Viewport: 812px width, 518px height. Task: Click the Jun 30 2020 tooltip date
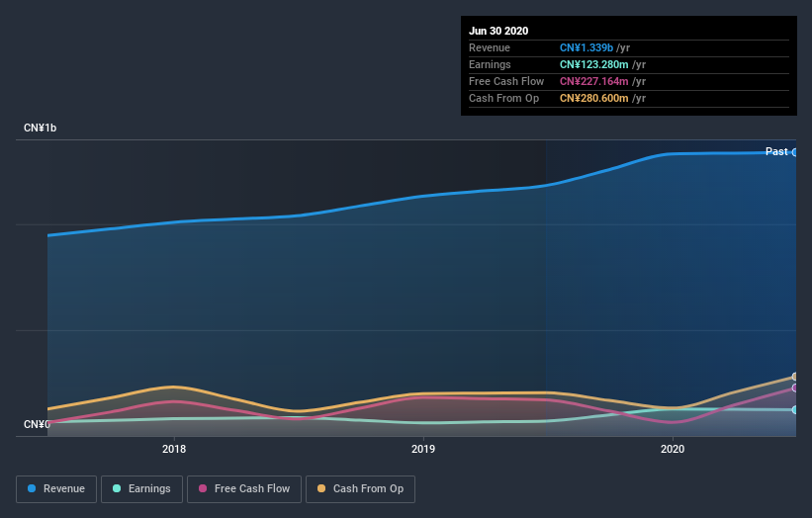(x=498, y=31)
